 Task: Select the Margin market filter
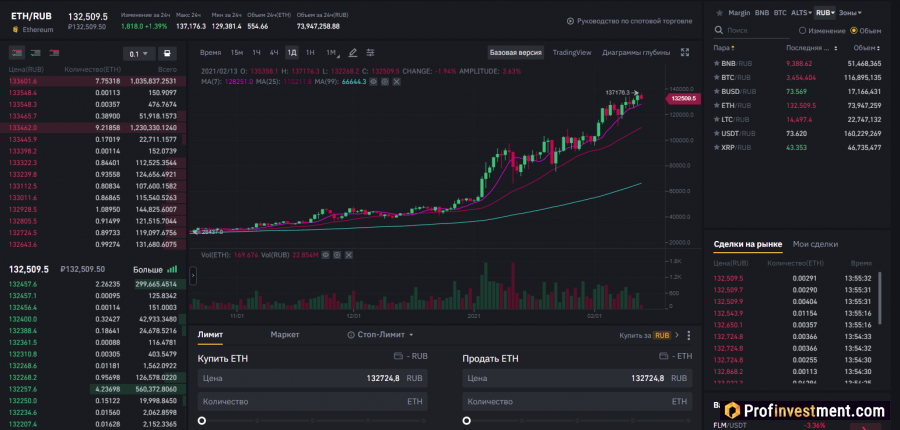pyautogui.click(x=739, y=12)
